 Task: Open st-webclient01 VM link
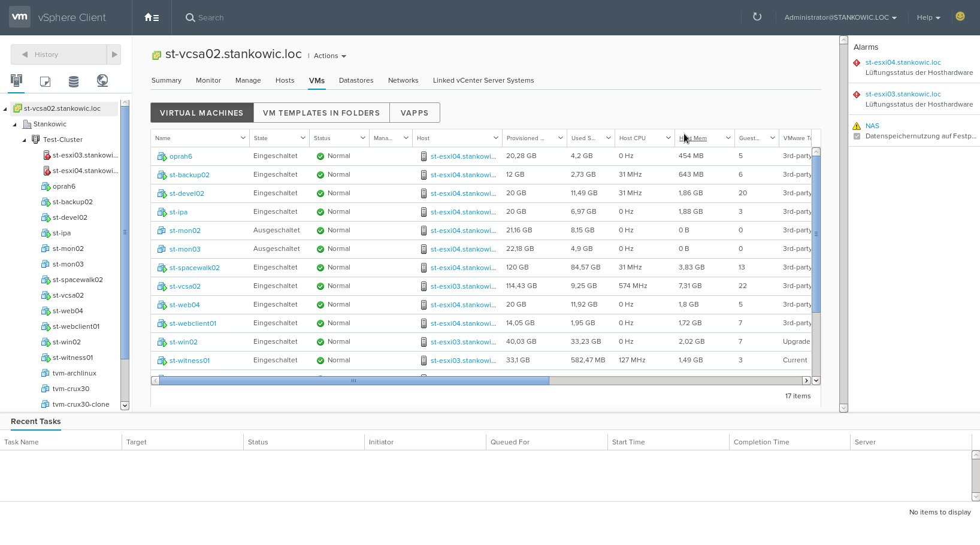193,323
